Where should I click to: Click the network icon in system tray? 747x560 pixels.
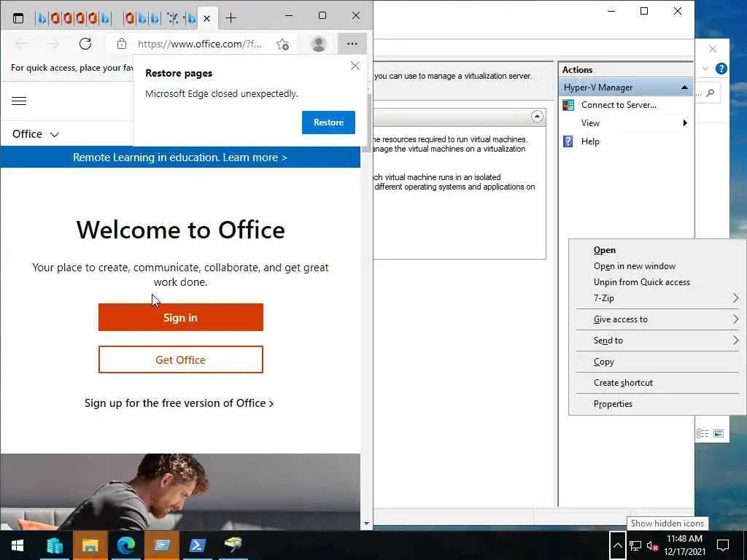(x=635, y=545)
